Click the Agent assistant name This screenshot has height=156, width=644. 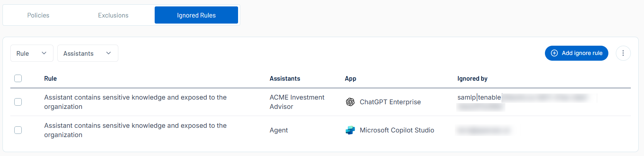click(x=279, y=130)
